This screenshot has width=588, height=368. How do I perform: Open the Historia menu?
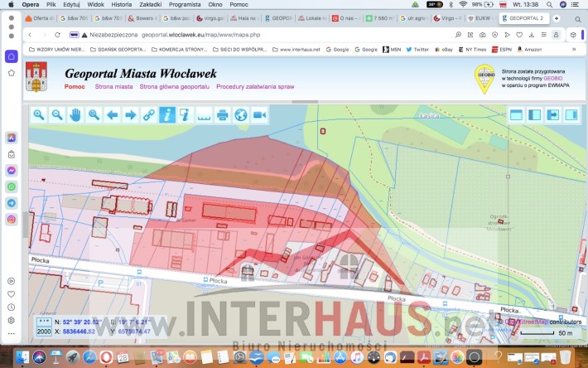pos(121,4)
